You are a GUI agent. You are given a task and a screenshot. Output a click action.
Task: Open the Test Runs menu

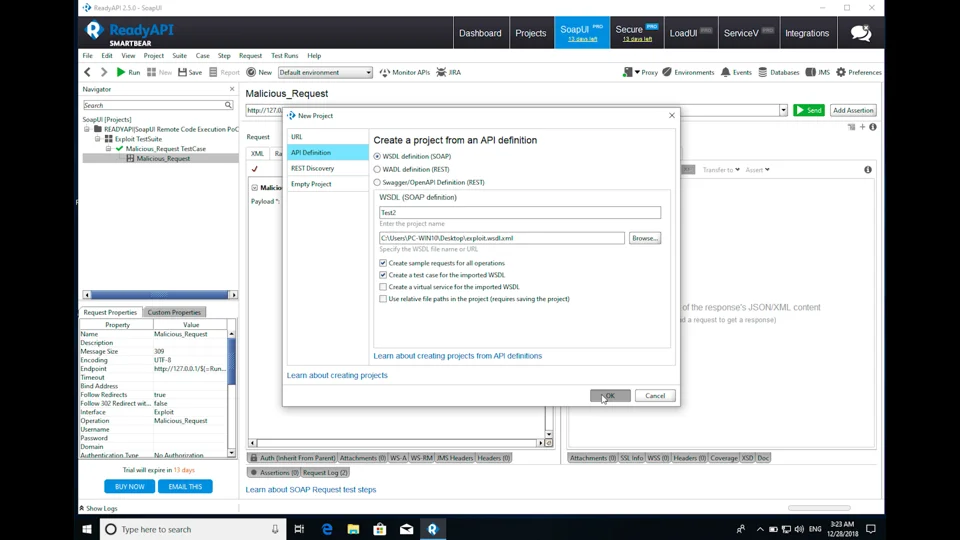pos(285,56)
